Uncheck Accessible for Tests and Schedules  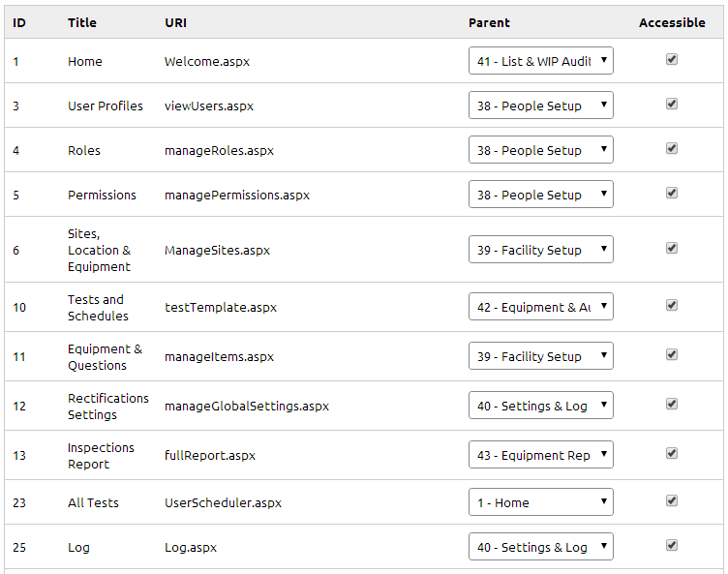click(x=672, y=306)
